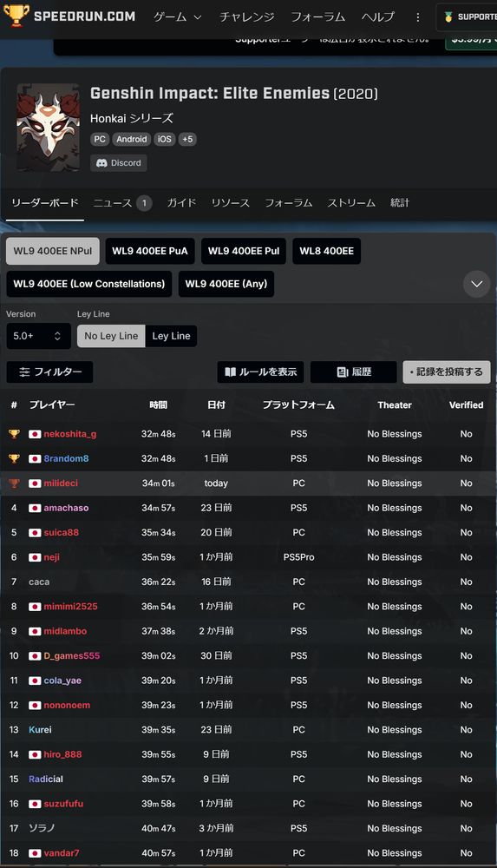
Task: Open Radicial player profile
Action: [x=45, y=779]
